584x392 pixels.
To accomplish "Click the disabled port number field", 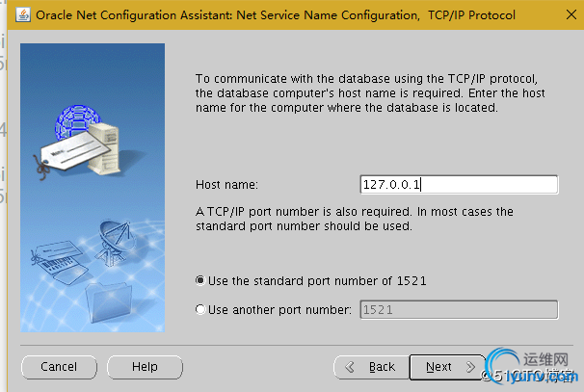I will point(459,310).
